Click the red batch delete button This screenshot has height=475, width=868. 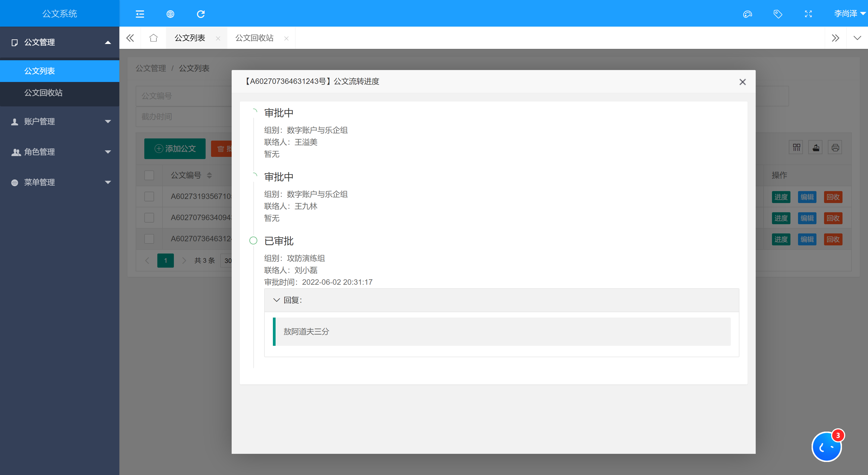click(x=221, y=149)
